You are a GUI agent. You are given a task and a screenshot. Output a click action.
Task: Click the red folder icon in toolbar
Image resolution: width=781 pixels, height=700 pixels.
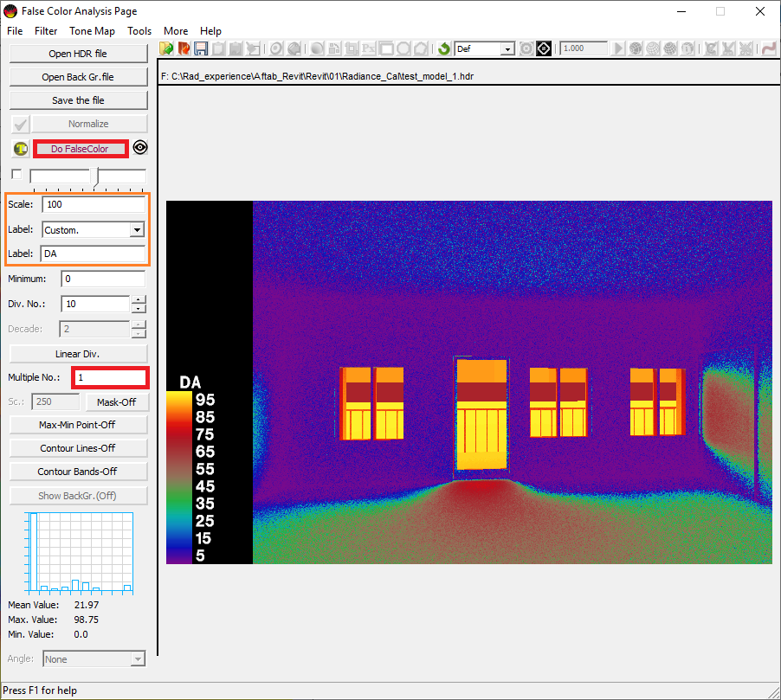pos(184,48)
